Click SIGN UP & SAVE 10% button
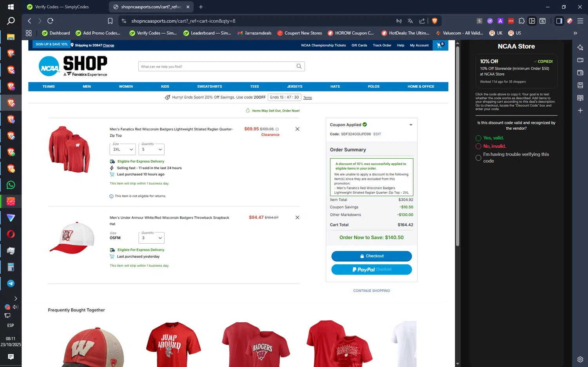The height and width of the screenshot is (367, 588). pyautogui.click(x=52, y=44)
